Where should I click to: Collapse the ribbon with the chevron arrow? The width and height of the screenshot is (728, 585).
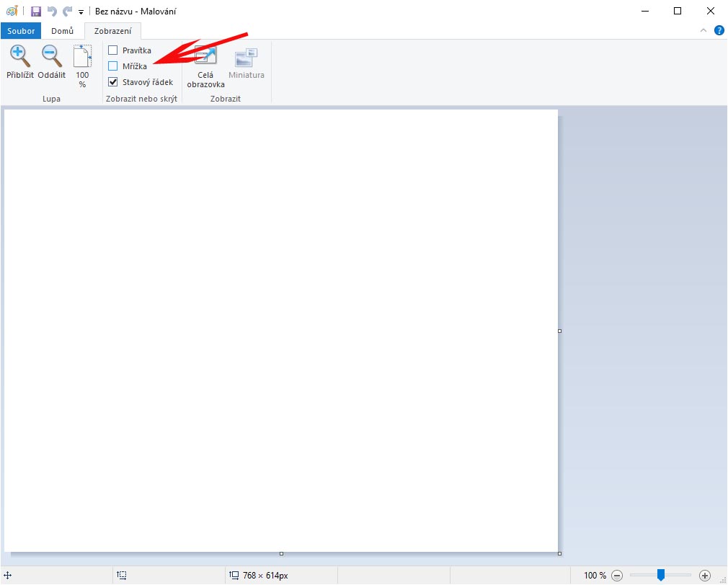click(x=704, y=30)
